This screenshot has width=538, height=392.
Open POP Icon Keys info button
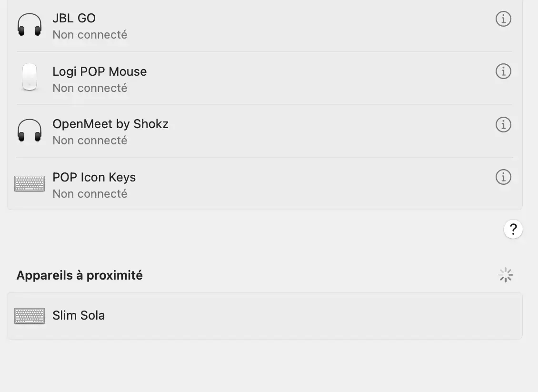coord(503,177)
